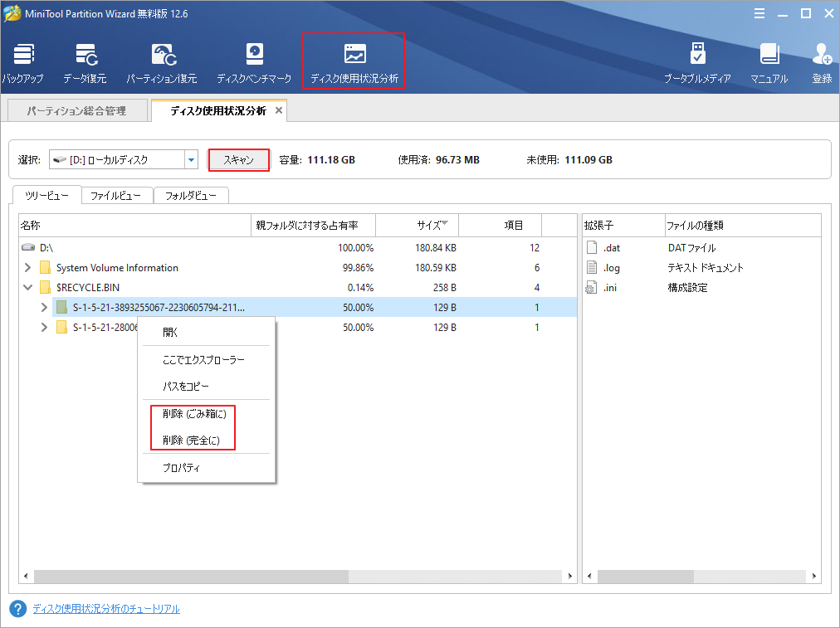Open the マニュアル manual icon
This screenshot has width=840, height=628.
pyautogui.click(x=769, y=60)
